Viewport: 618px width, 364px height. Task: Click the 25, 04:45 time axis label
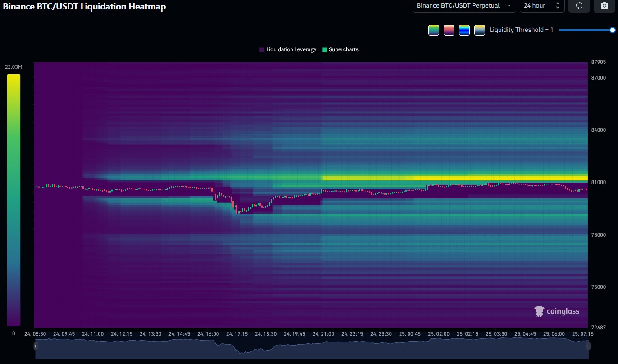(525, 334)
